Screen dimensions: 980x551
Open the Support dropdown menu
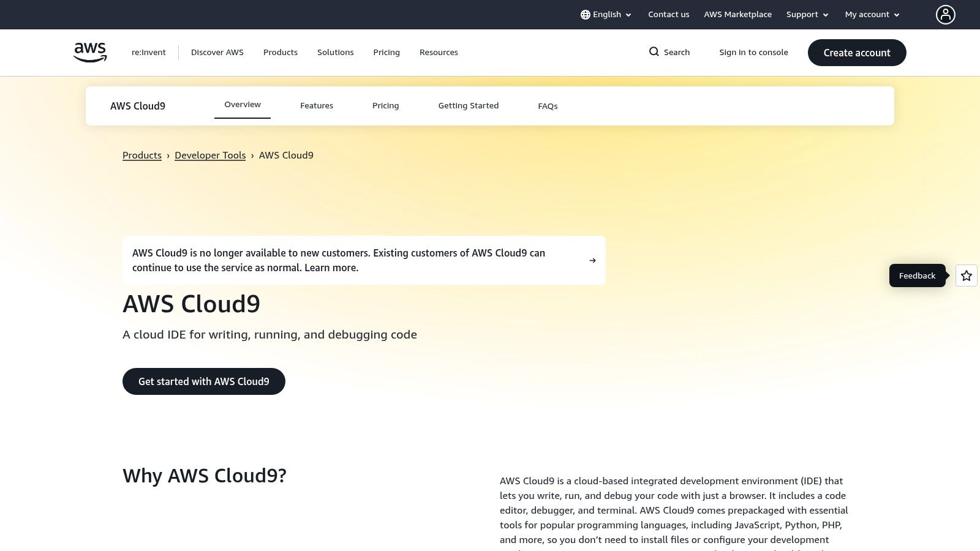click(x=807, y=14)
